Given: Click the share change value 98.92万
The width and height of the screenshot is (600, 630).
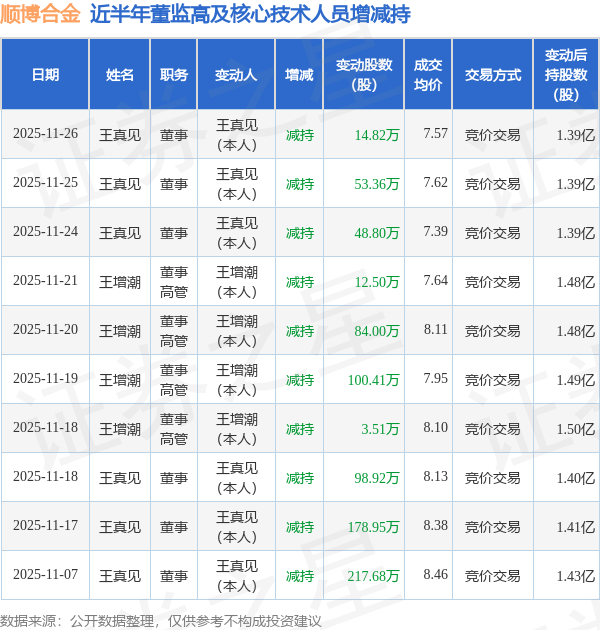Looking at the screenshot, I should click(x=377, y=478).
